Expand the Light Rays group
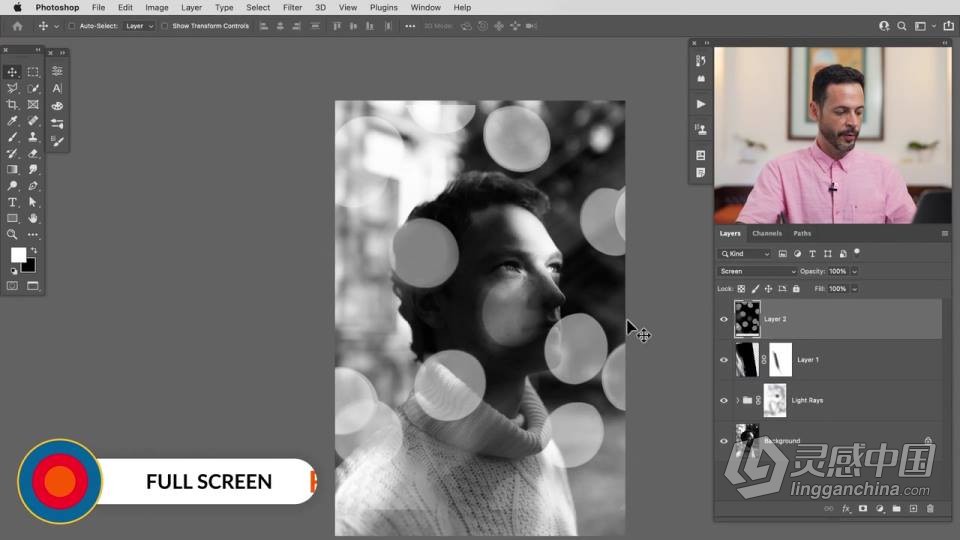The image size is (960, 540). click(737, 400)
